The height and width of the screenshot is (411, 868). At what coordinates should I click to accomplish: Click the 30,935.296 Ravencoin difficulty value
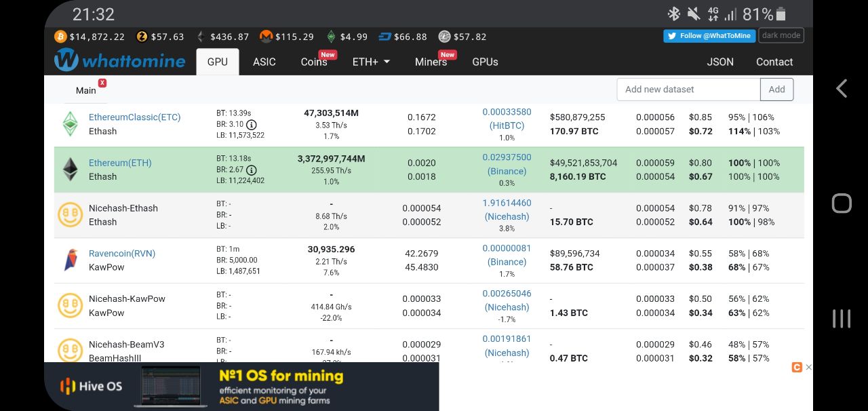(331, 250)
